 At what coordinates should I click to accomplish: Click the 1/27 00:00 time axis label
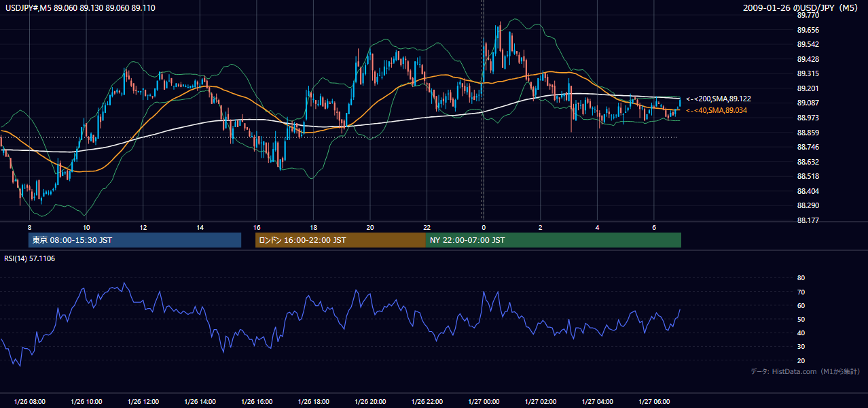(x=483, y=402)
